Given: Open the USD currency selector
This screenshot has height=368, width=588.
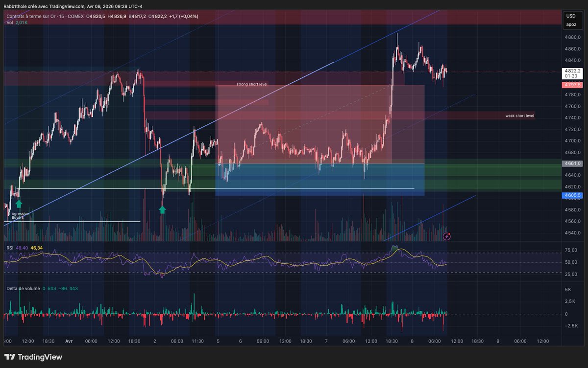Looking at the screenshot, I should coord(571,16).
